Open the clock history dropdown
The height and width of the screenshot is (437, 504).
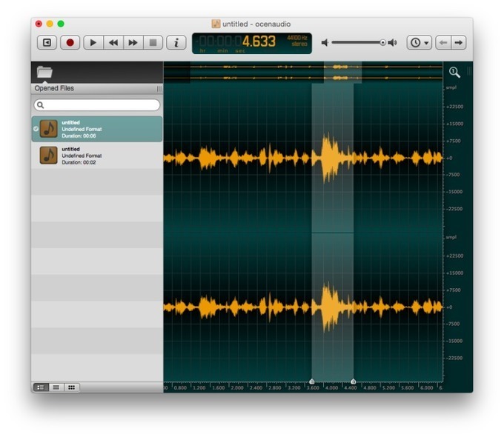[x=420, y=42]
